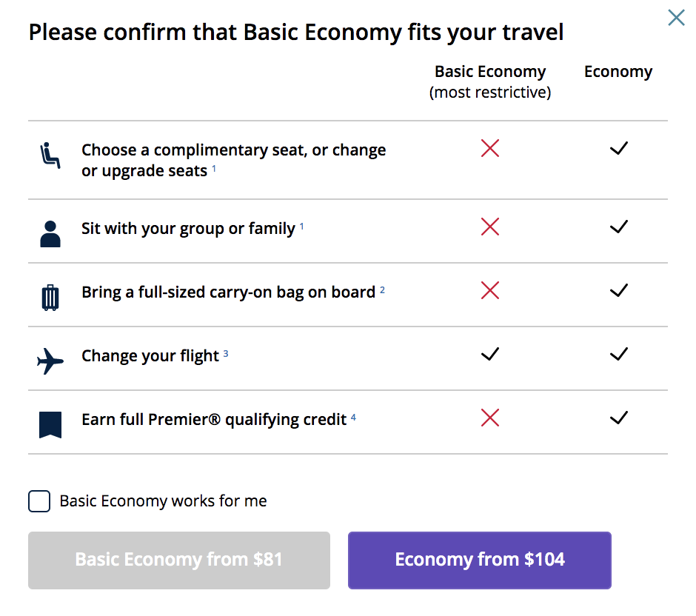
Task: Click the airplane icon for flight changes
Action: (49, 355)
